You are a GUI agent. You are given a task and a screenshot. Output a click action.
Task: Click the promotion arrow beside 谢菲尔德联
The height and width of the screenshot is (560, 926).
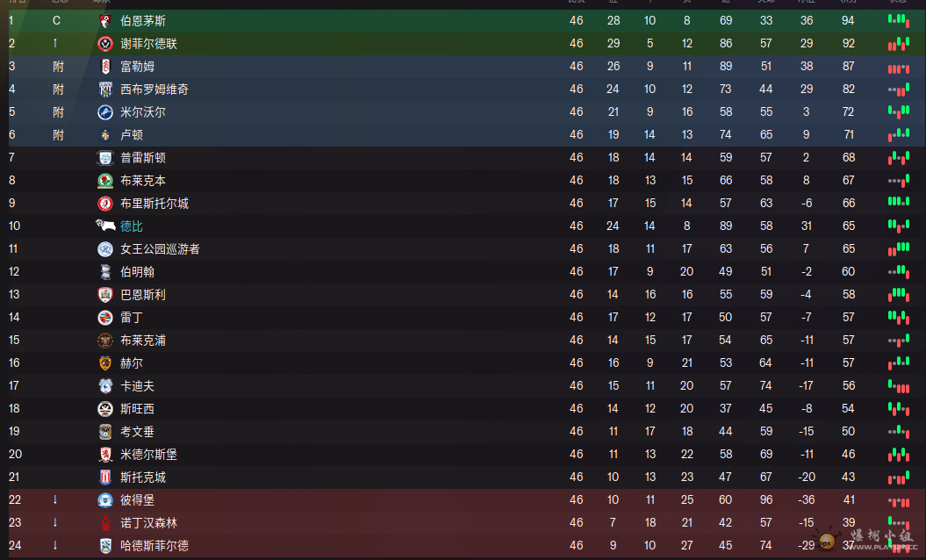tap(55, 43)
